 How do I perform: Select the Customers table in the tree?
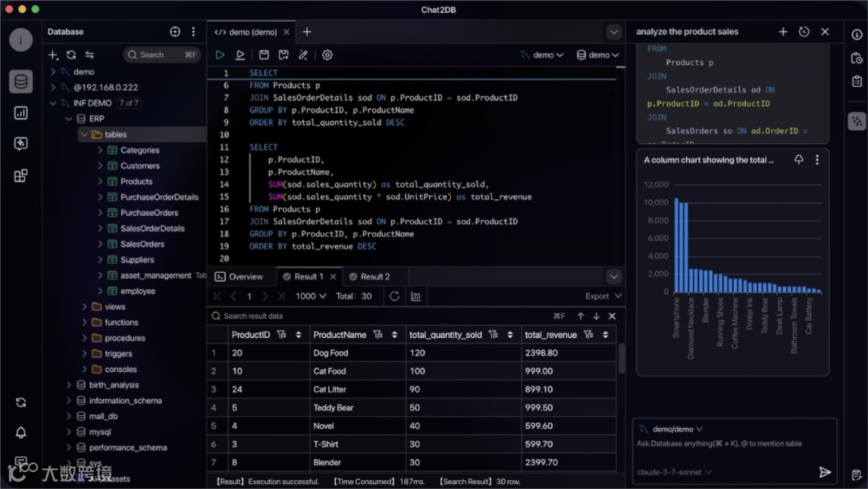(x=140, y=166)
